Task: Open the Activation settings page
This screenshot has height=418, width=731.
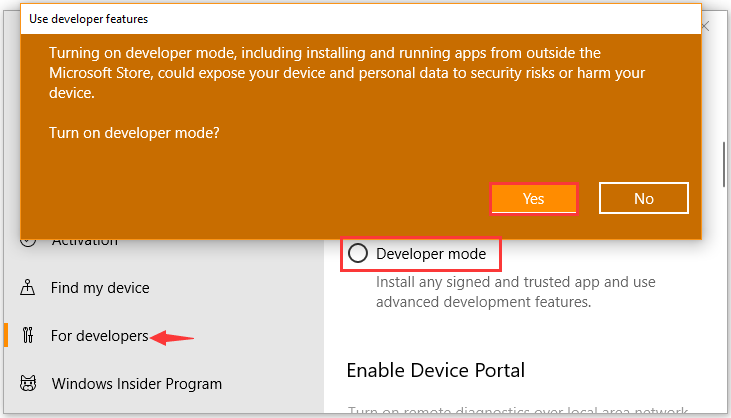Action: [x=84, y=241]
